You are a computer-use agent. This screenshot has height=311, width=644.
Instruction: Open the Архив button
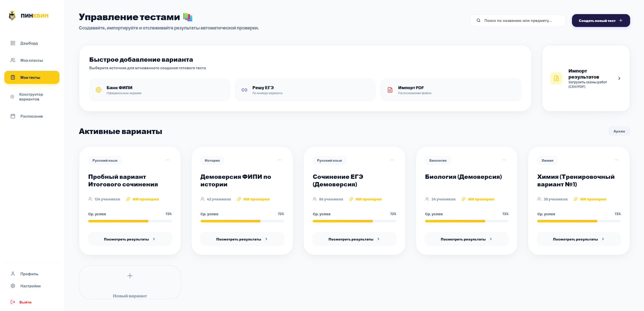tap(619, 131)
